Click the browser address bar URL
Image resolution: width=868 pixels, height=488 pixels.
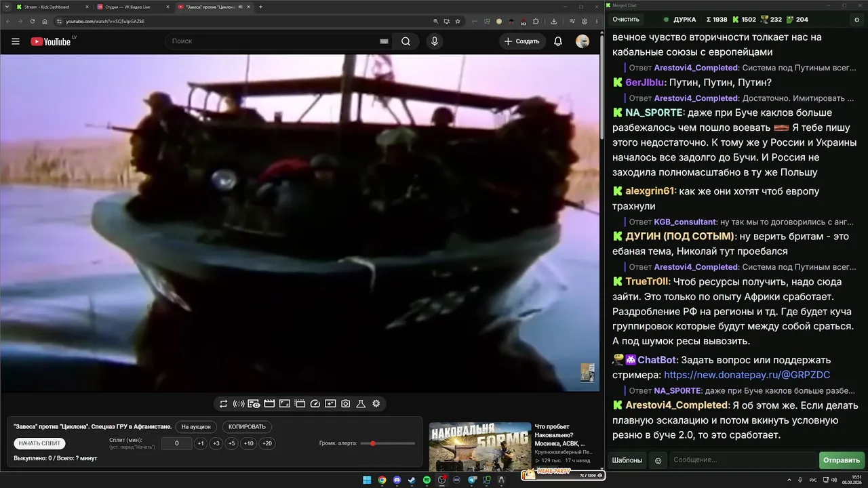point(105,21)
